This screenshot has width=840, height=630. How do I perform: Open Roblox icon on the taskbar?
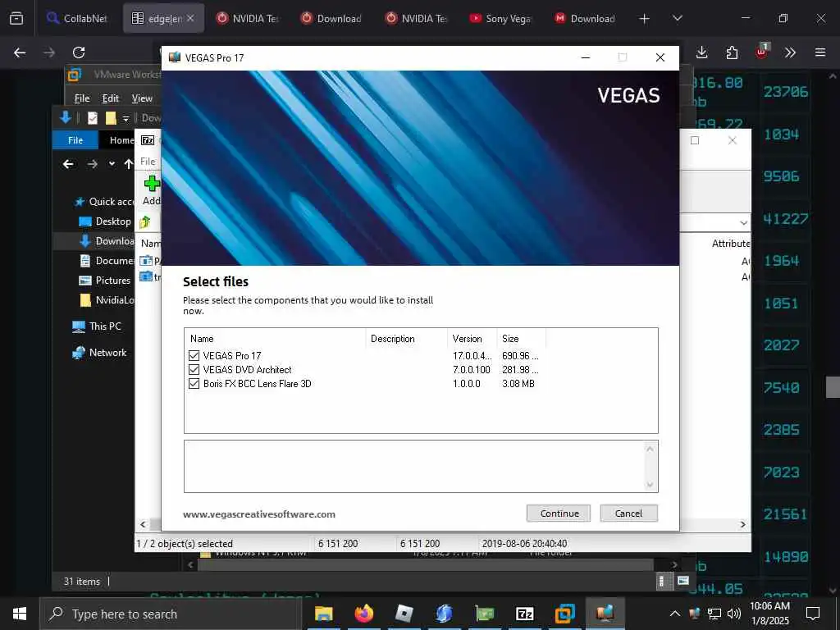click(x=404, y=614)
